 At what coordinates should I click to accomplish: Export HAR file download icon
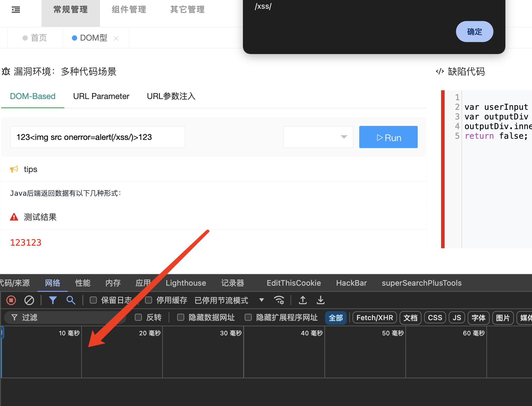pyautogui.click(x=321, y=300)
